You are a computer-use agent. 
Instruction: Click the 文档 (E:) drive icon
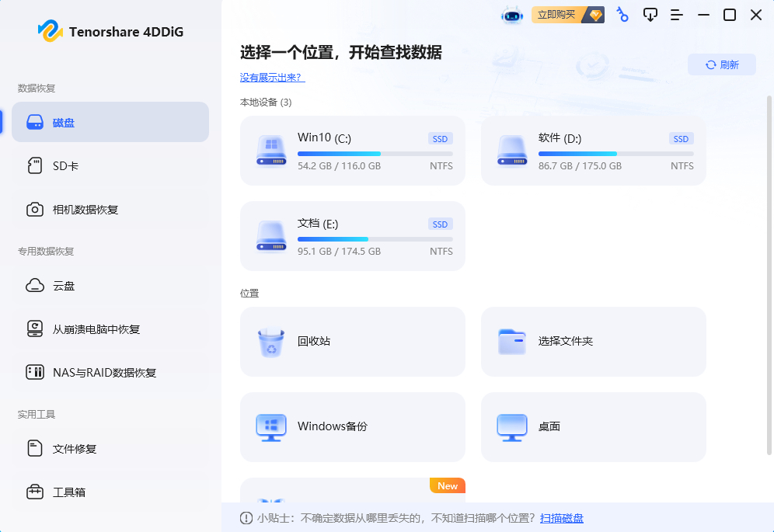(x=271, y=236)
